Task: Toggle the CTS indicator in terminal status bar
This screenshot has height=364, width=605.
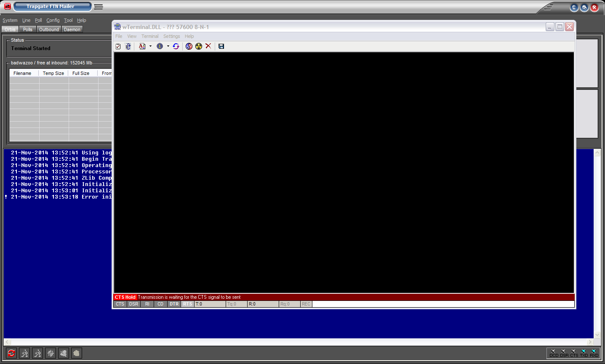Action: [120, 304]
